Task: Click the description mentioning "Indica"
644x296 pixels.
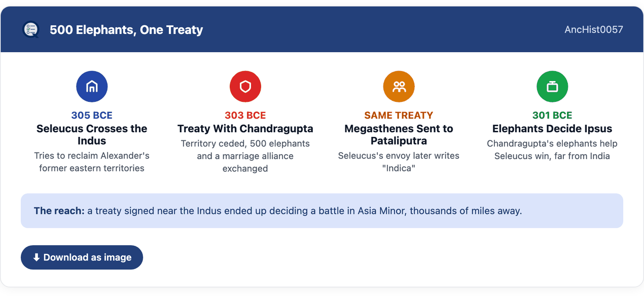Action: [x=399, y=162]
